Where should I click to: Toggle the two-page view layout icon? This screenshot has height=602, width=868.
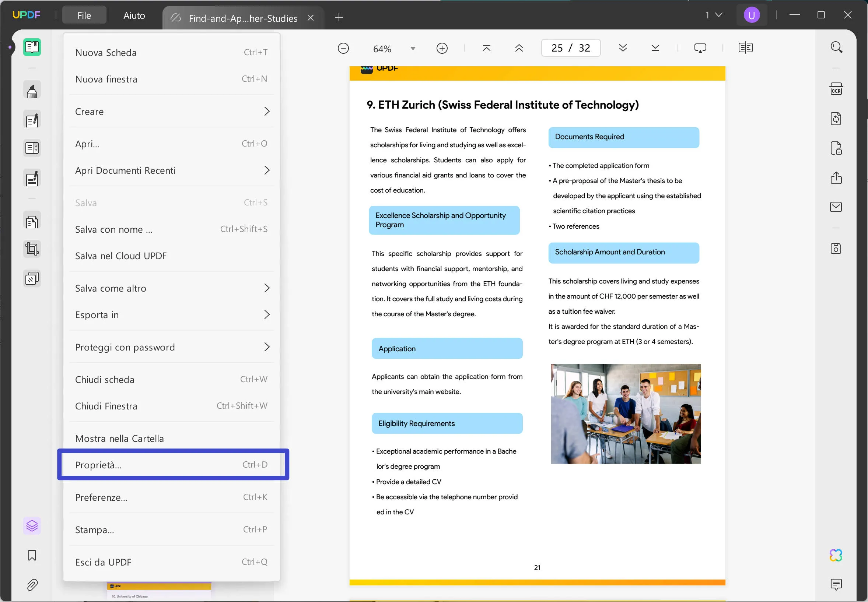click(745, 48)
